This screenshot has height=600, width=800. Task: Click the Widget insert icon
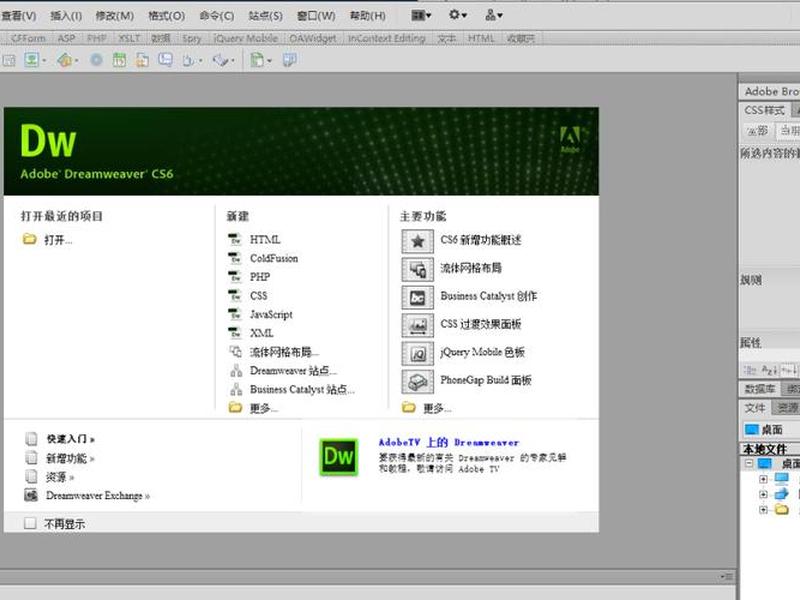click(x=96, y=60)
